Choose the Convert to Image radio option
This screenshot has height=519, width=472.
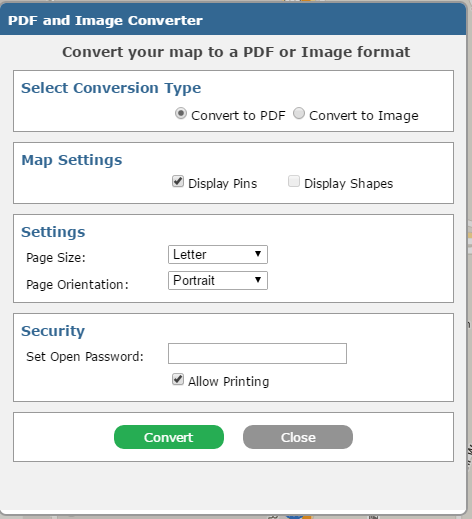click(299, 114)
